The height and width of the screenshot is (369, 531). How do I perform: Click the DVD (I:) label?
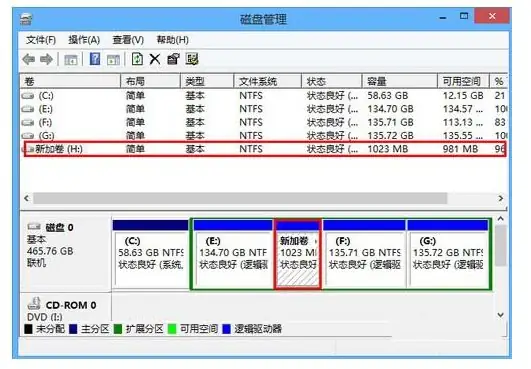pyautogui.click(x=45, y=317)
